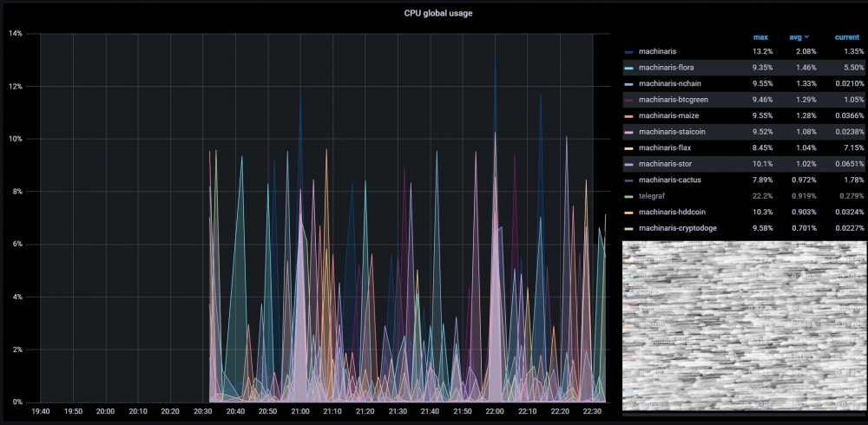Isolate the telegraf series in the legend

click(652, 196)
